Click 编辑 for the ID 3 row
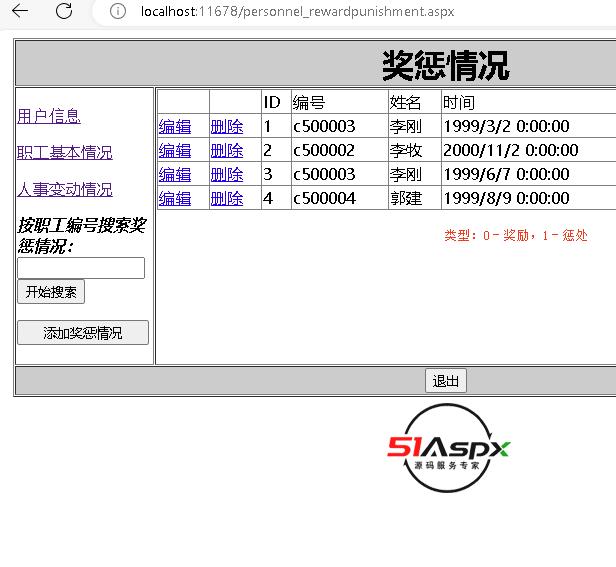Viewport: 616px width, 567px height. tap(175, 174)
